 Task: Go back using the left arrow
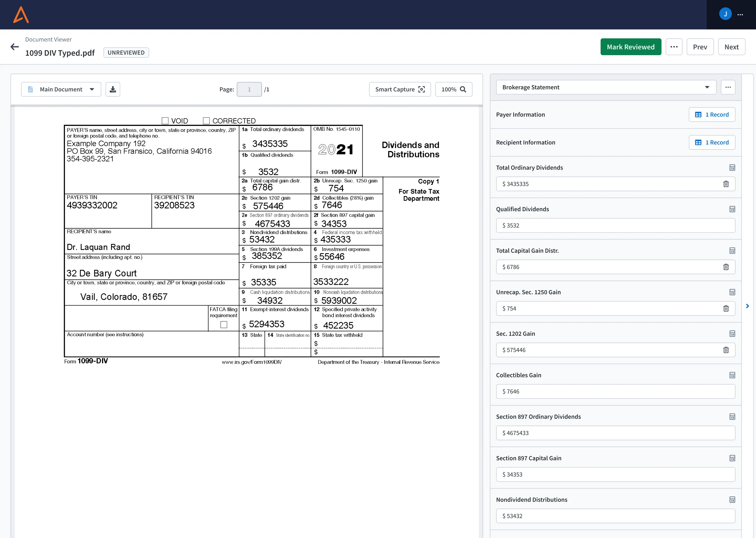coord(14,47)
